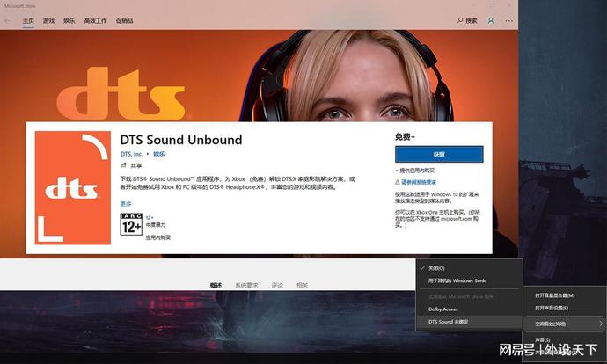Open the 系统要求 tab

pyautogui.click(x=246, y=285)
